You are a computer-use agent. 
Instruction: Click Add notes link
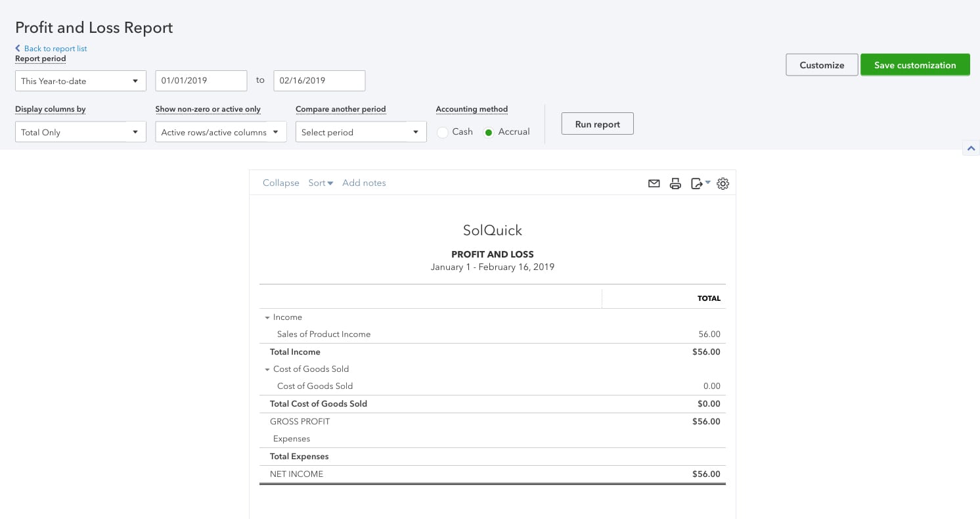pos(364,183)
